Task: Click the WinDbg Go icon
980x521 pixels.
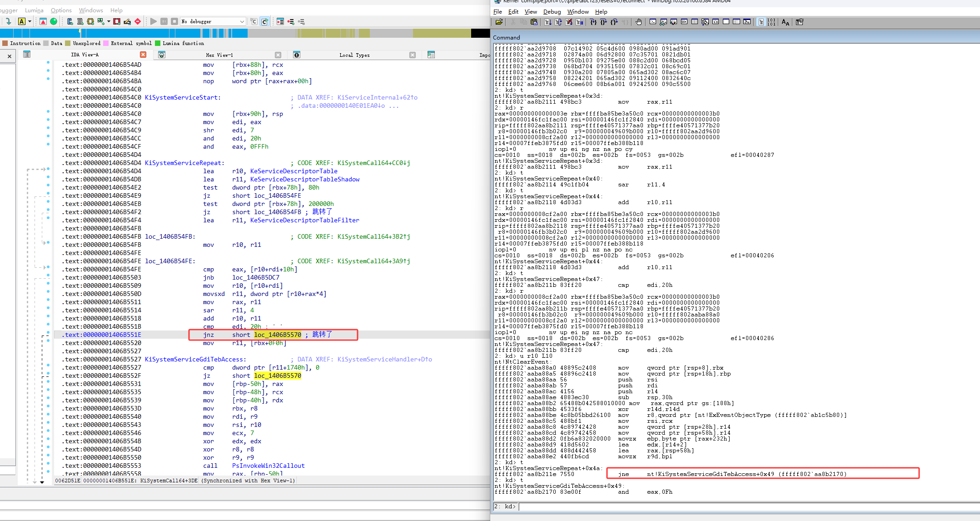Action: [x=548, y=22]
